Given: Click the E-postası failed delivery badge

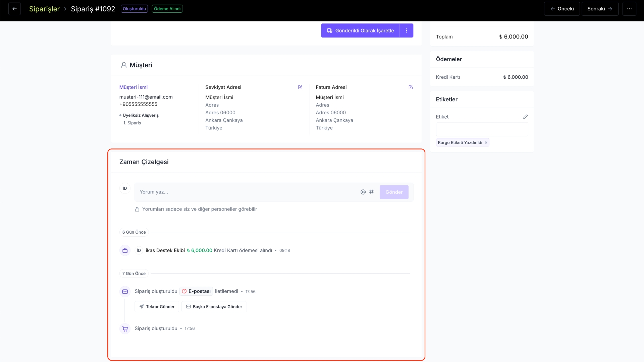Looking at the screenshot, I should 196,291.
